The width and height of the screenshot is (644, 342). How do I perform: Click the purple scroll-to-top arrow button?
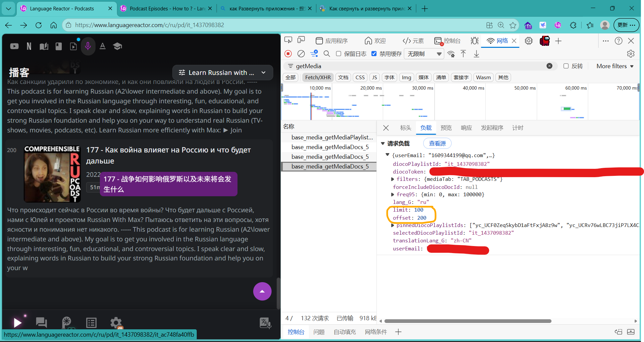(262, 291)
